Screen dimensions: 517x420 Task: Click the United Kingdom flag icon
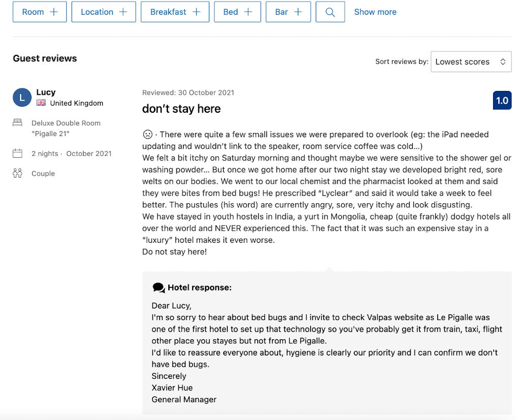41,103
